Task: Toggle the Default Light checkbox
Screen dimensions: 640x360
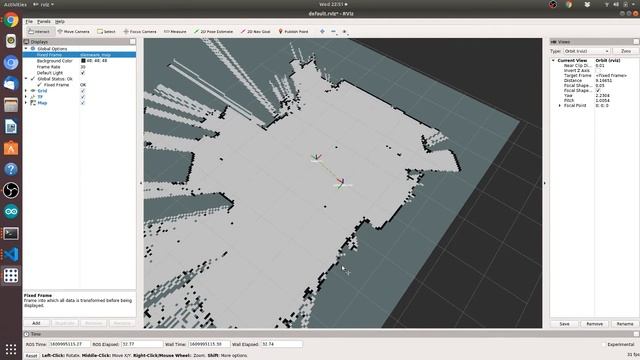Action: [x=83, y=73]
